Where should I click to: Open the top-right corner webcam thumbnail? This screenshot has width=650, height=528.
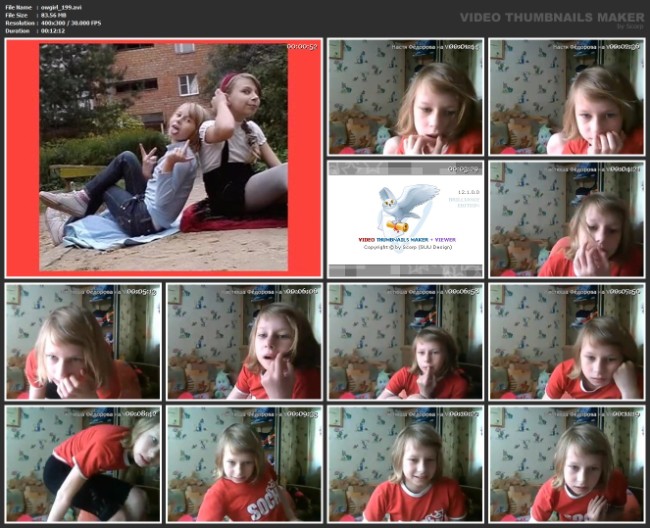[566, 96]
